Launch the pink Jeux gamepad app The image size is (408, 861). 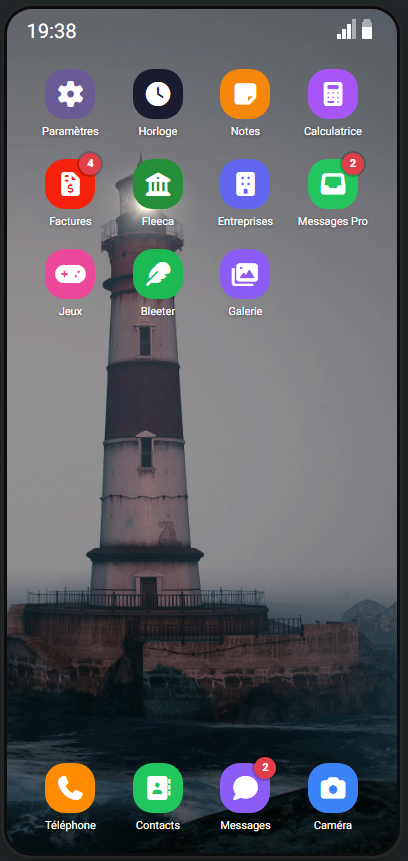click(x=70, y=274)
